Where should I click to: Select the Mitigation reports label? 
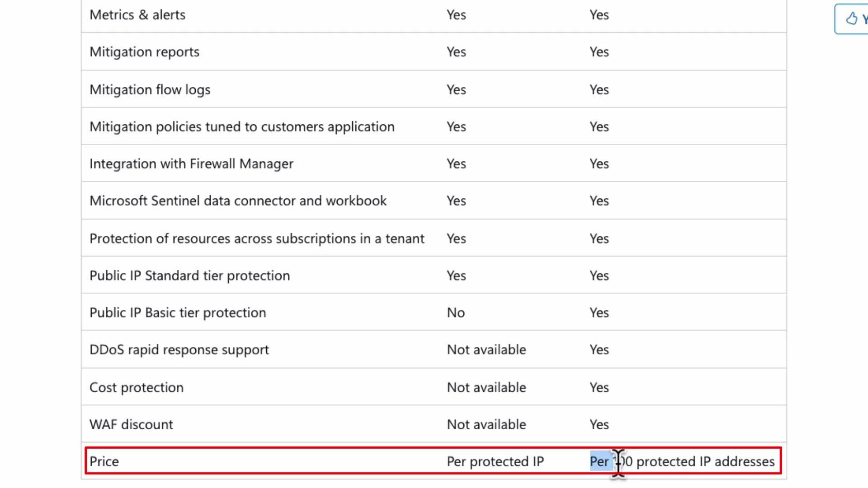tap(144, 52)
